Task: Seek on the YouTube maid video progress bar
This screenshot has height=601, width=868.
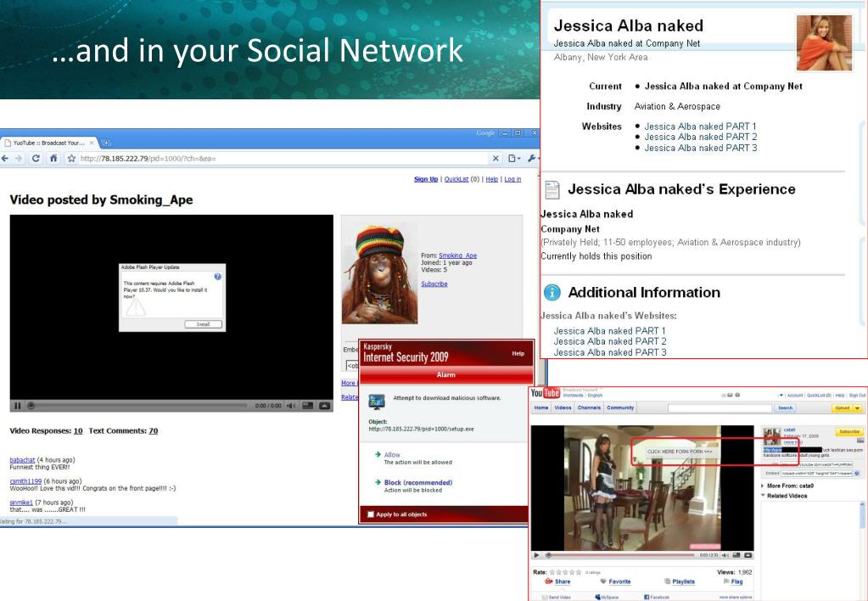Action: (620, 555)
